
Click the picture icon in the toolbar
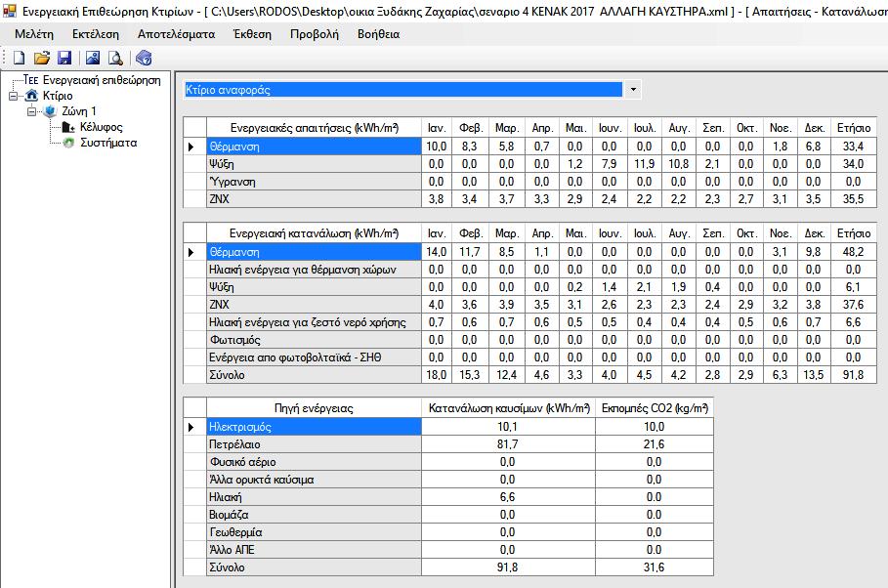point(93,58)
